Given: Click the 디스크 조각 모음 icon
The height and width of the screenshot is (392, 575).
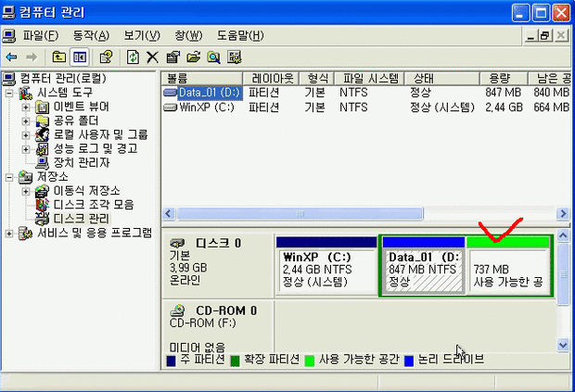Looking at the screenshot, I should coord(43,205).
